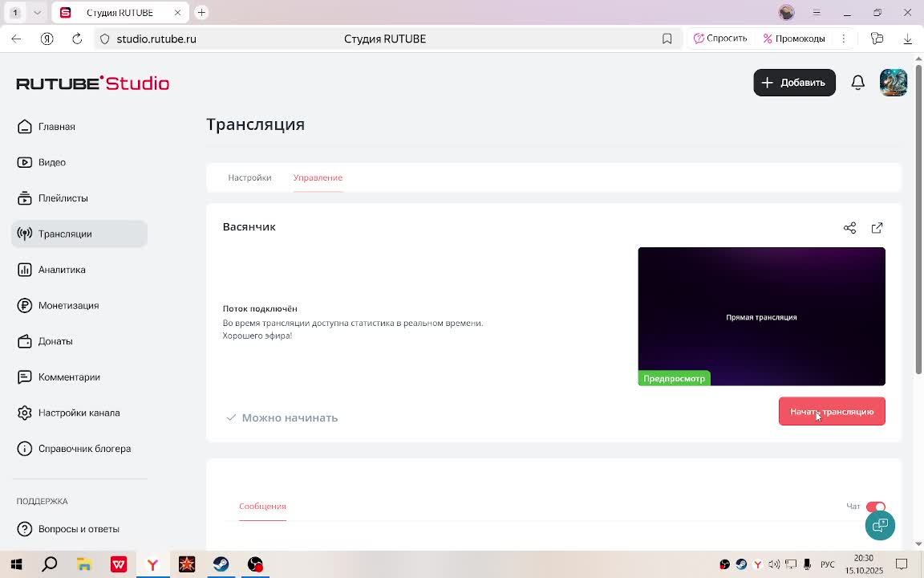The width and height of the screenshot is (924, 578).
Task: Click the Васянчик stream title
Action: 249,226
